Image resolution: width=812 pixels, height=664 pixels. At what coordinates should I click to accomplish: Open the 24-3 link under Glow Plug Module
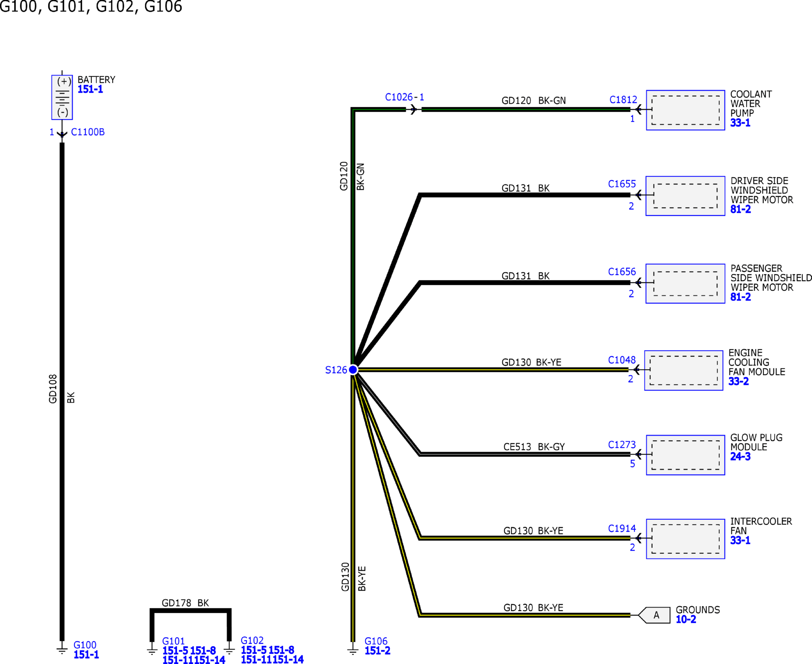740,456
